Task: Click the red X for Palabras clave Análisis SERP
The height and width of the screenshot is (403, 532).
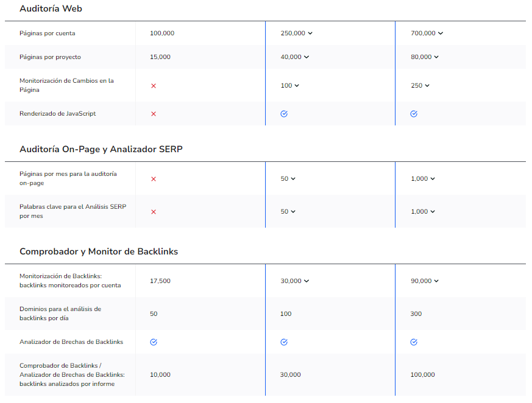Action: click(x=154, y=212)
